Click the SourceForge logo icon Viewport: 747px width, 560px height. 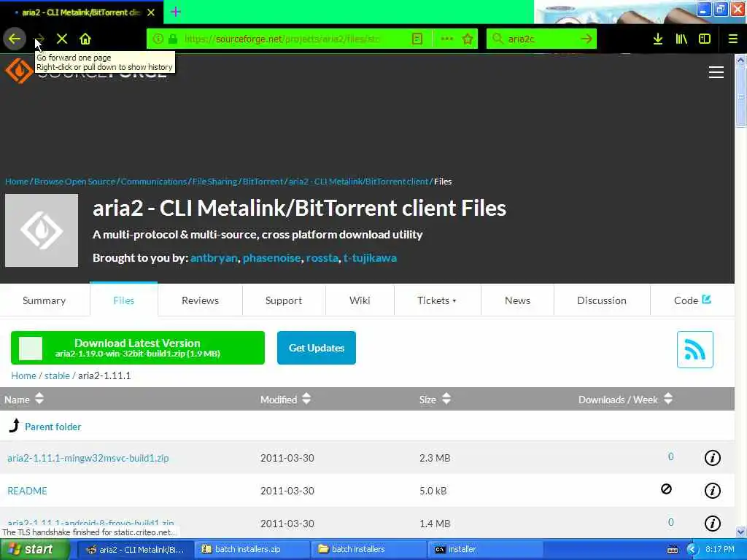[18, 71]
